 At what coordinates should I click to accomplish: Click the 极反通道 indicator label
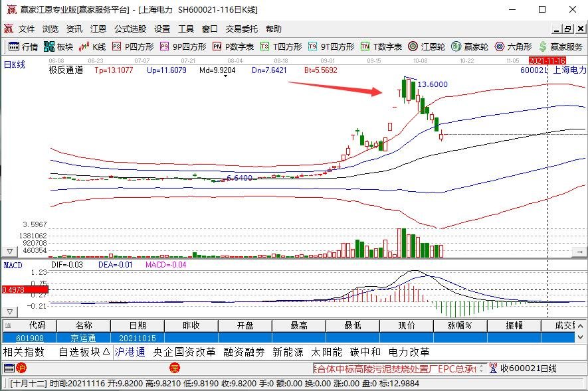[x=66, y=70]
